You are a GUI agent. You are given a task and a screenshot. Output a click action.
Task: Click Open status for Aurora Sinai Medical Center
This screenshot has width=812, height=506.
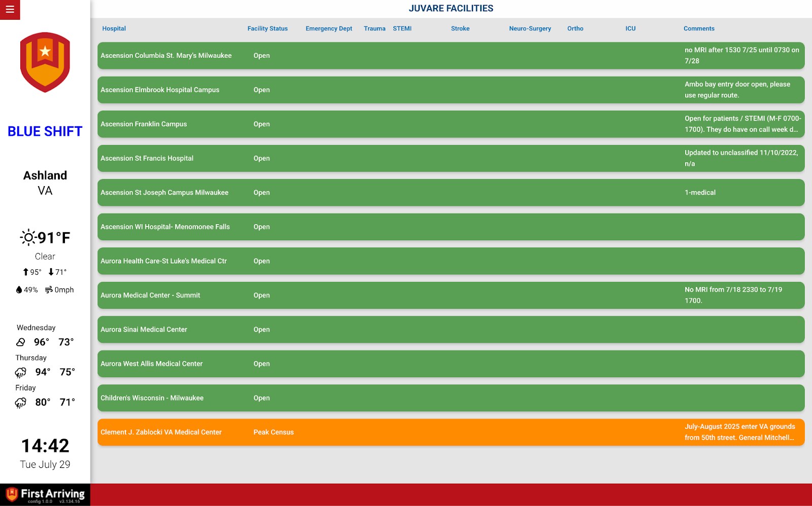click(261, 330)
